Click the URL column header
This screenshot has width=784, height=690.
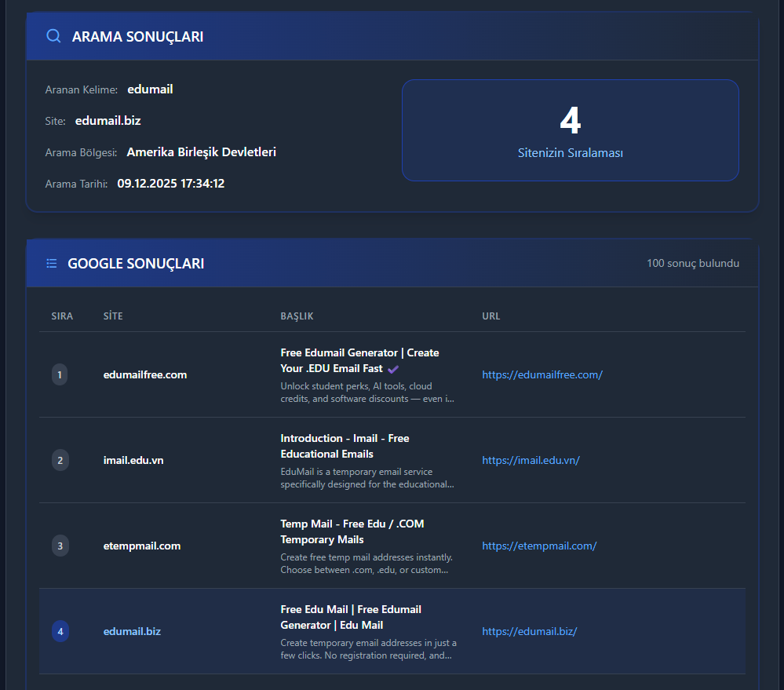coord(491,316)
